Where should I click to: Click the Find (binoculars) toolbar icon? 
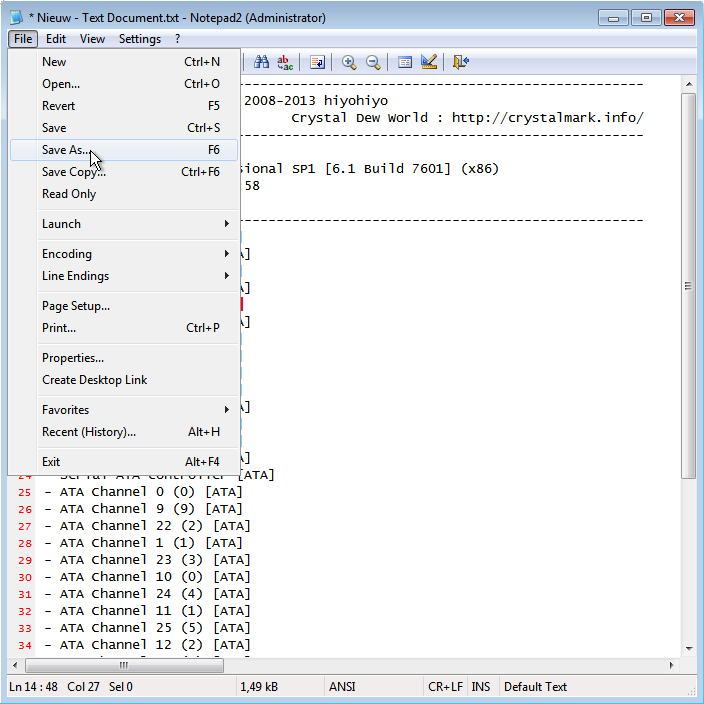point(262,62)
